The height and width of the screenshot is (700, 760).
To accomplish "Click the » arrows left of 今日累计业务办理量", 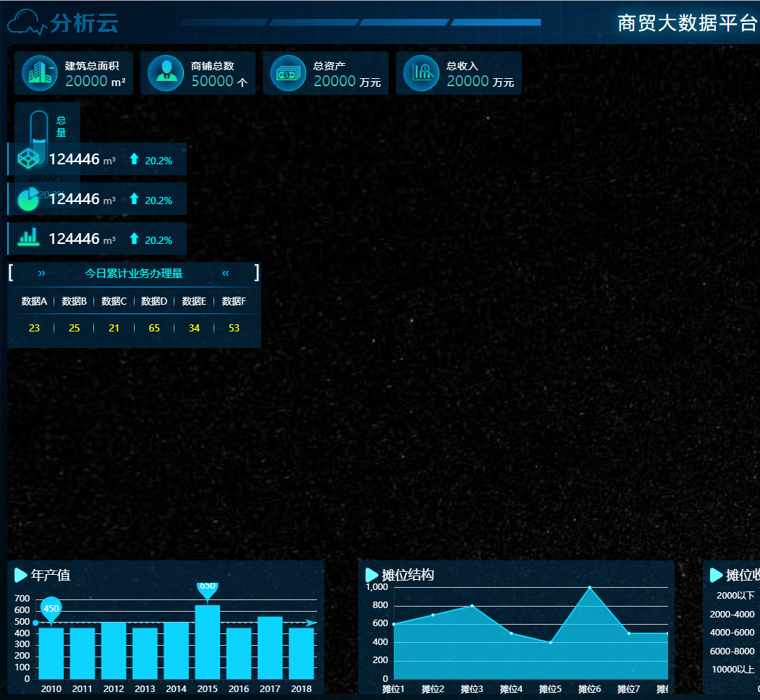I will [42, 273].
